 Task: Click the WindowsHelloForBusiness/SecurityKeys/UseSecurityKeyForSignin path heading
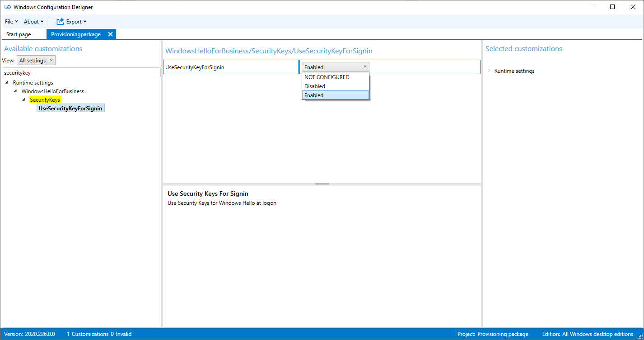269,51
